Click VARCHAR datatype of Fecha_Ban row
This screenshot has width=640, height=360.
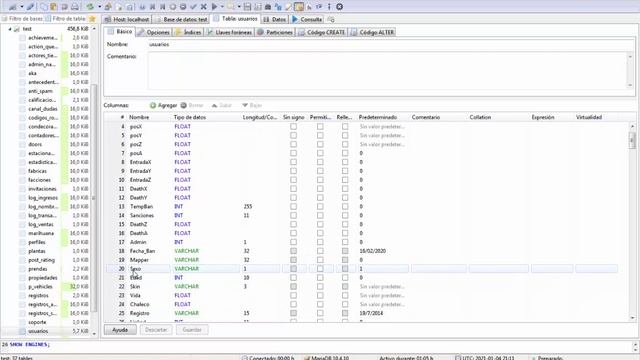pyautogui.click(x=187, y=251)
